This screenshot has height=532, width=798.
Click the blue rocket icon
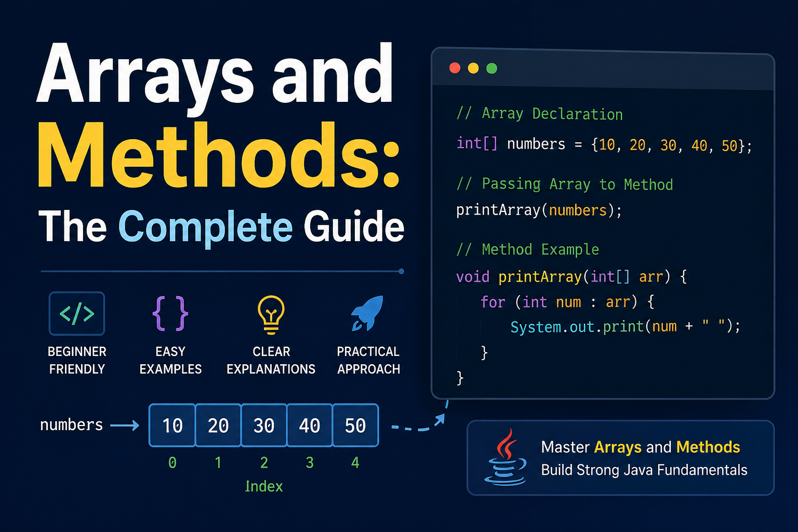pyautogui.click(x=368, y=313)
